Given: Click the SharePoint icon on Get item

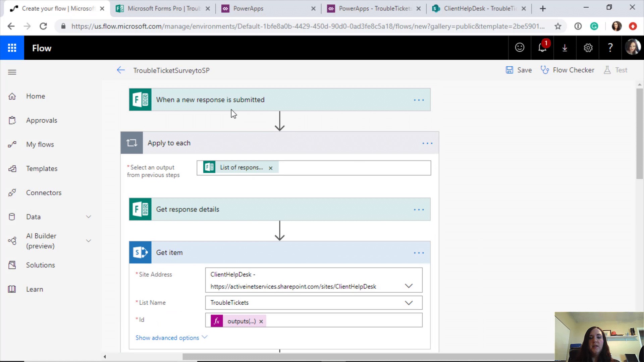Looking at the screenshot, I should tap(140, 252).
